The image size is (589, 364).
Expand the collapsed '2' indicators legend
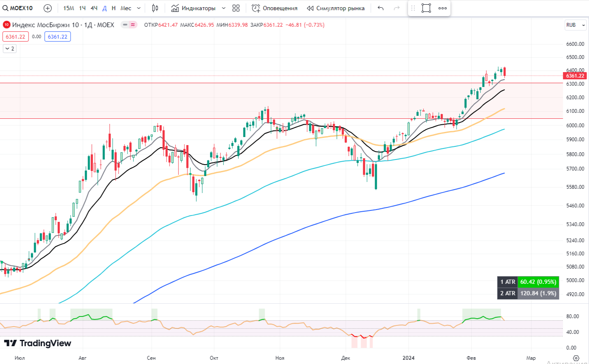9,49
